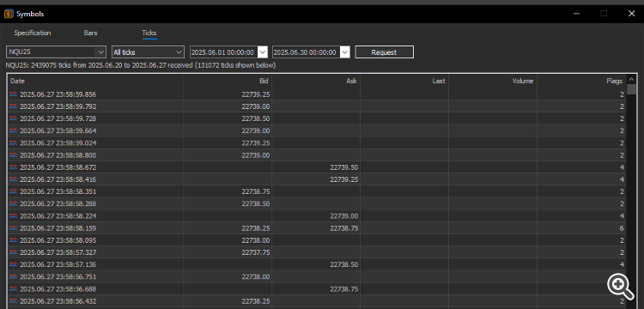Image resolution: width=644 pixels, height=309 pixels.
Task: Click tick icon for row 23:58:56.432
Action: click(13, 300)
